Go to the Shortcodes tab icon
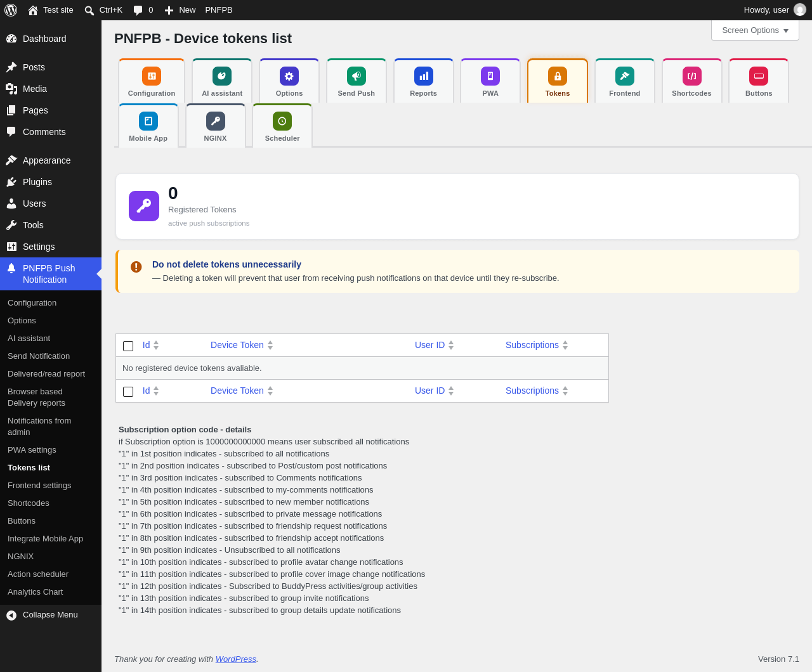The height and width of the screenshot is (672, 812). pyautogui.click(x=692, y=76)
